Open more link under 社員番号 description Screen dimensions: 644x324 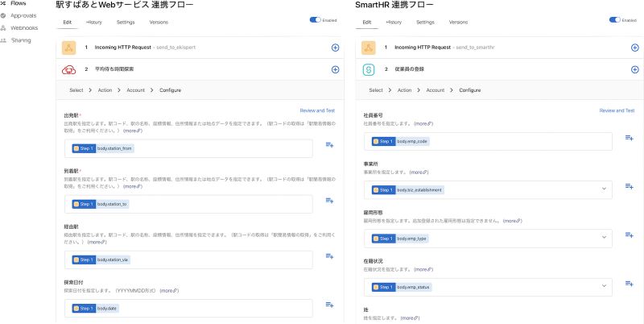point(423,123)
